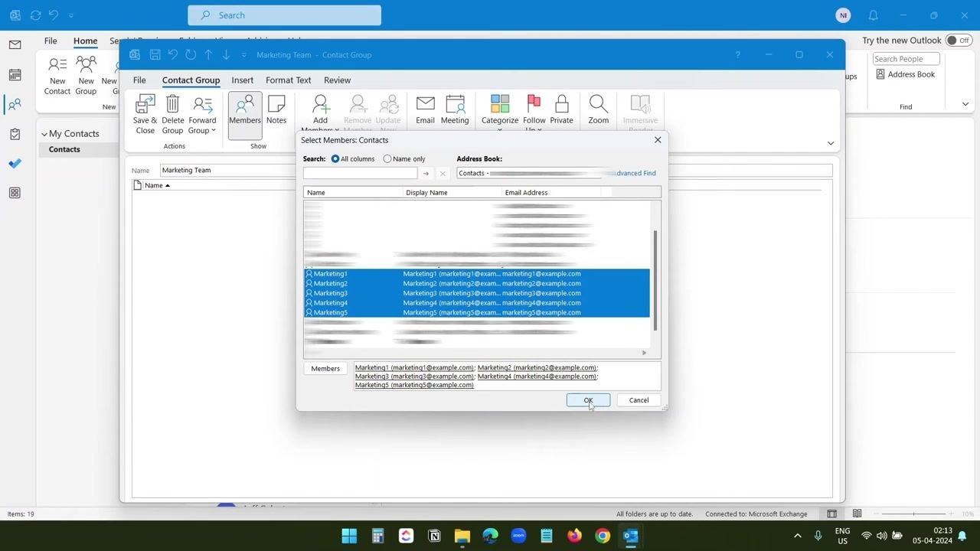Click Zoom magnifier icon in ribbon
Screen dimensions: 980x551
[599, 109]
